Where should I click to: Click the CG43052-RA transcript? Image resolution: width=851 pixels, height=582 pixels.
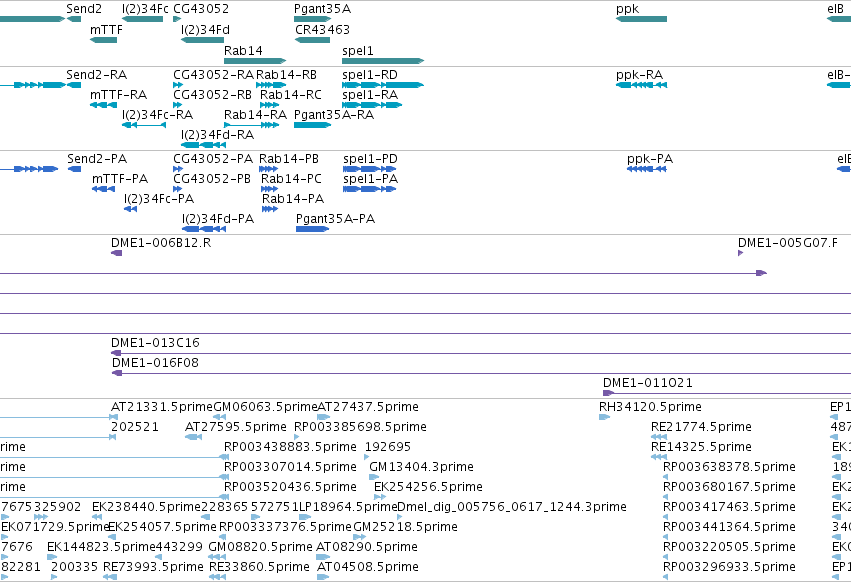tap(178, 85)
